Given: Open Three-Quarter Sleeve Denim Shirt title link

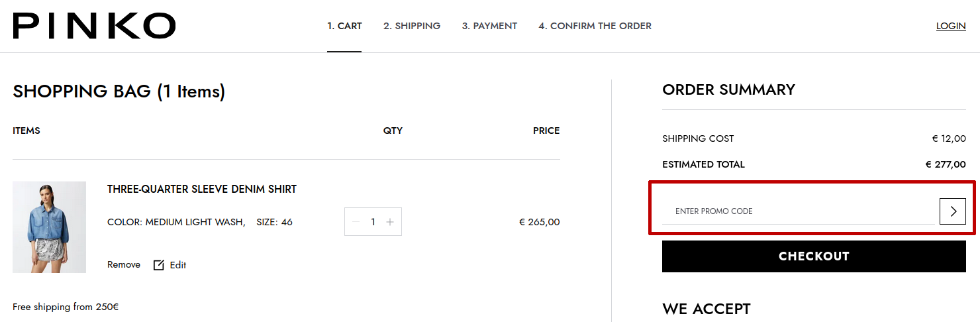Looking at the screenshot, I should 202,189.
